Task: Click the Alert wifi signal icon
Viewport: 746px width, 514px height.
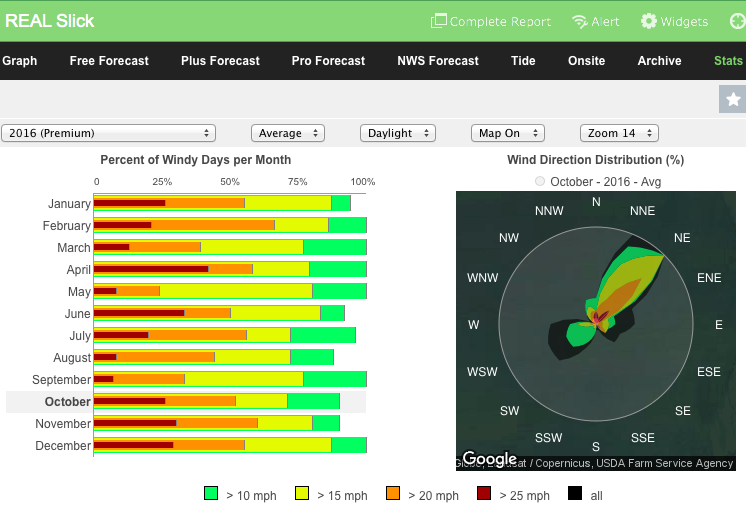Action: 580,21
